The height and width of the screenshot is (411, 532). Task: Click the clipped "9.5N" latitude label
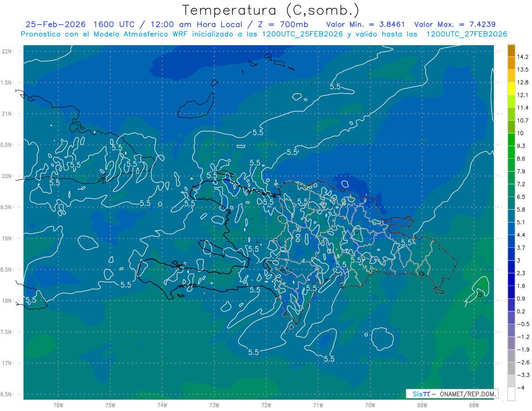[6, 207]
